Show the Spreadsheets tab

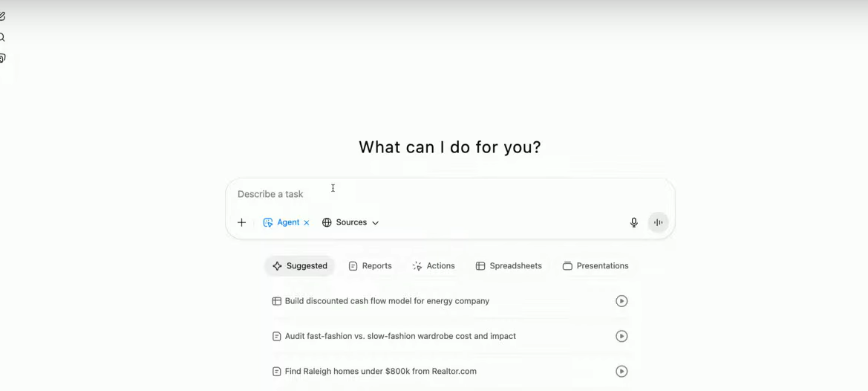point(509,265)
